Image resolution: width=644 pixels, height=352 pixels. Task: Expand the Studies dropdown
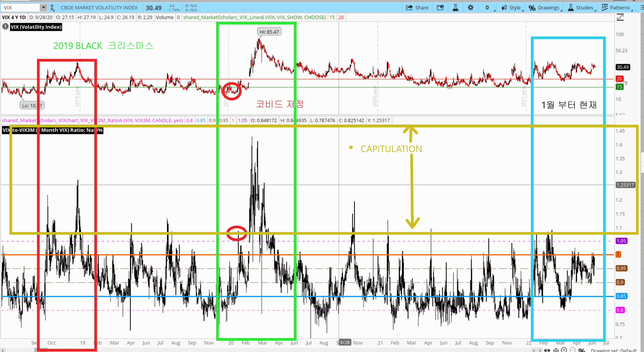pos(582,8)
